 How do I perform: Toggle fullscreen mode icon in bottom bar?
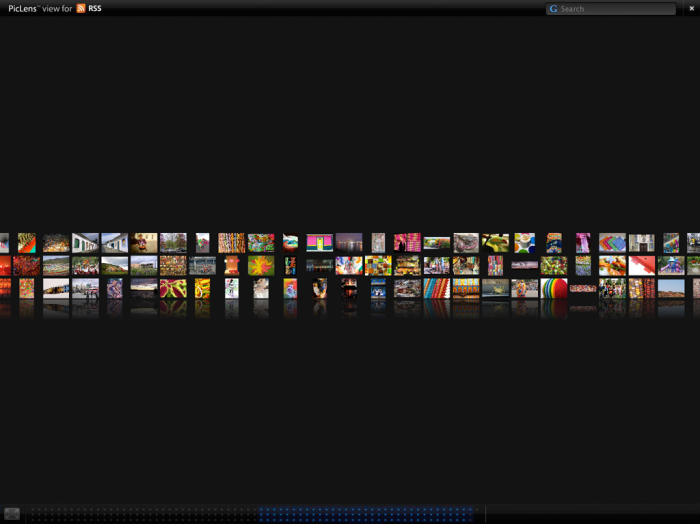[12, 514]
